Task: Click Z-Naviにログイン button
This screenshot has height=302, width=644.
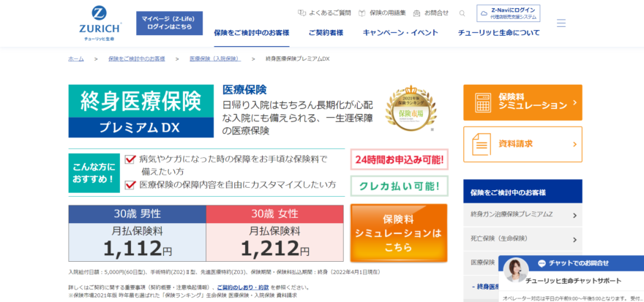Action: (509, 14)
